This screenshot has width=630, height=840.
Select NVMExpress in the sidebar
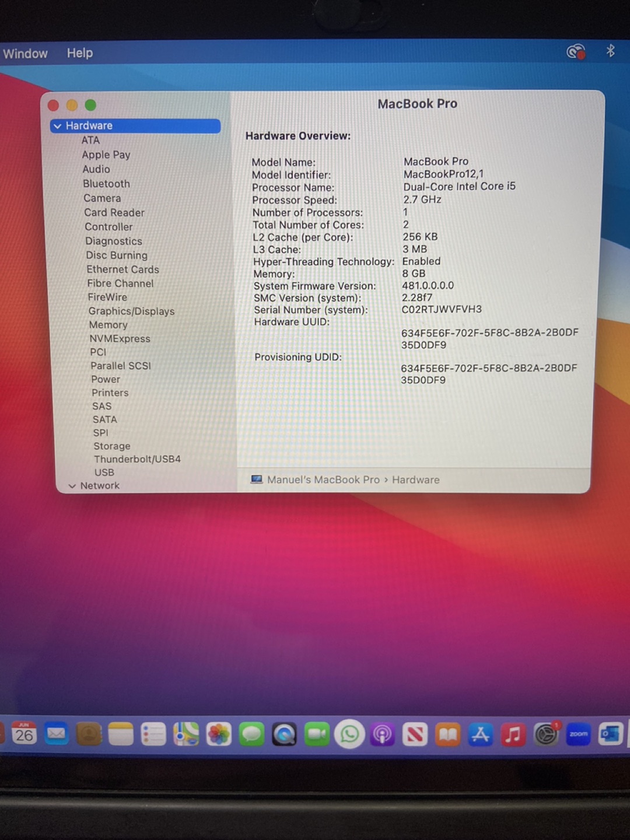120,338
